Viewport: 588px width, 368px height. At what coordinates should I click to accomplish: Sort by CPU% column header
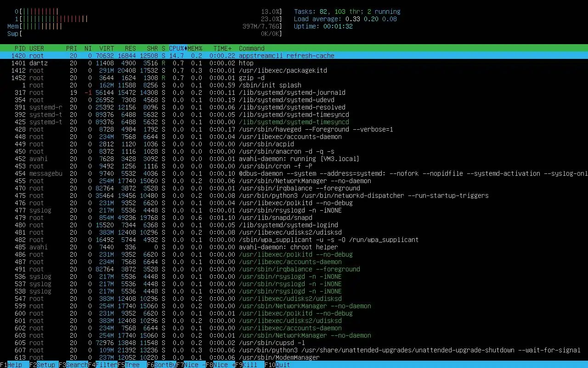click(176, 48)
